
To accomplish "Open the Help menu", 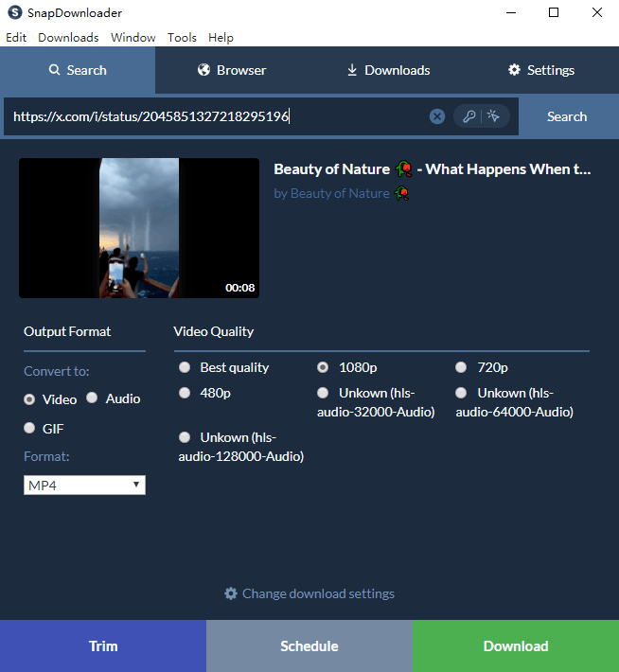I will (x=221, y=38).
